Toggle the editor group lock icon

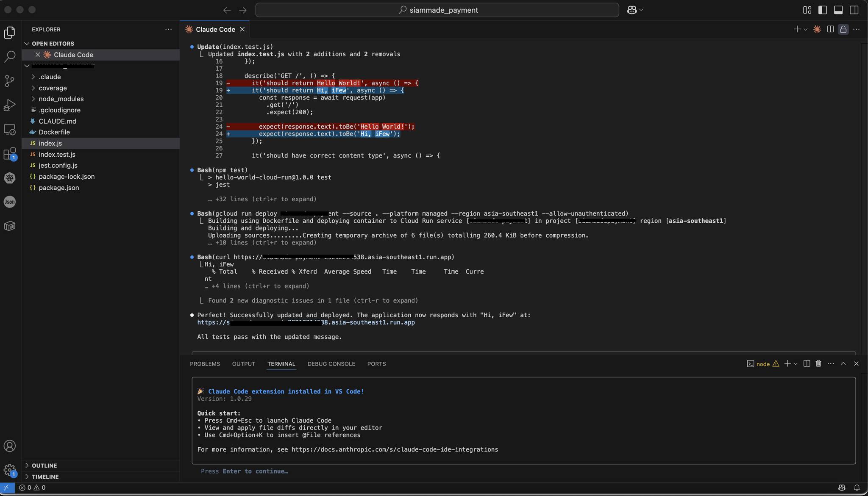click(843, 29)
